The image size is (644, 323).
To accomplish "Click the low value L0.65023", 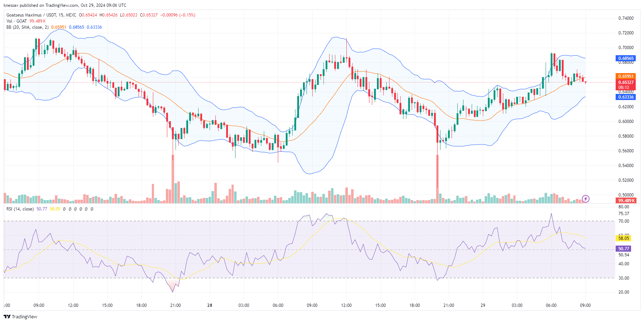I will point(129,15).
